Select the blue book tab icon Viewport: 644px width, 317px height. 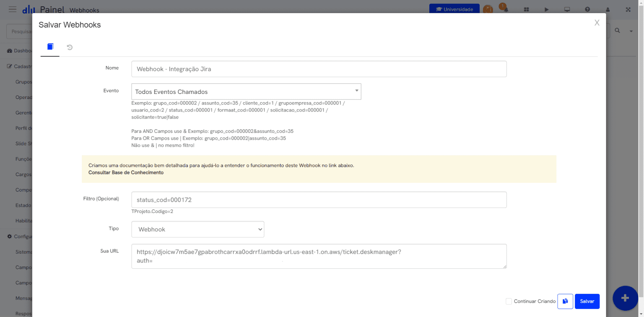50,47
